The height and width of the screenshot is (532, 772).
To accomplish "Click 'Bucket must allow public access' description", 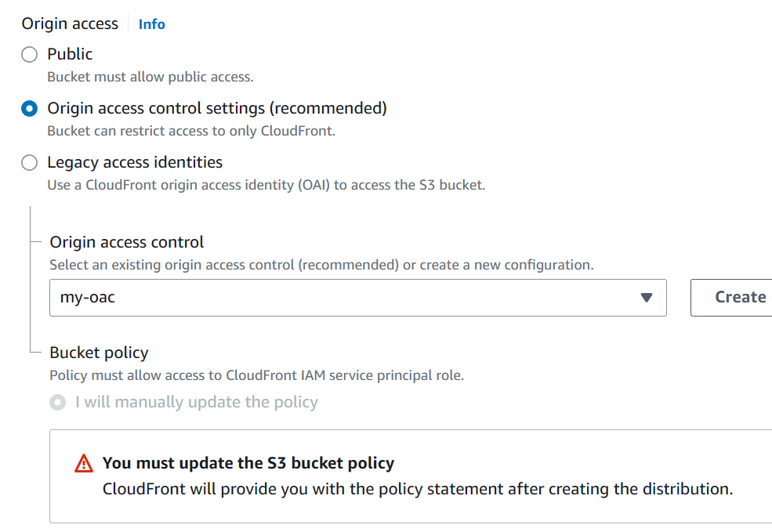I will pyautogui.click(x=150, y=77).
